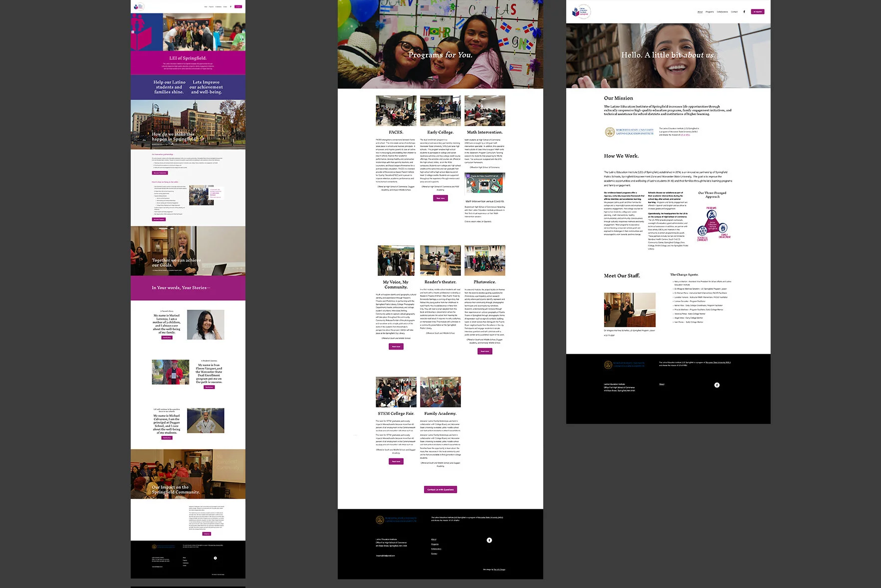
Task: Click the Michael Calvanese principal photo
Action: click(206, 420)
